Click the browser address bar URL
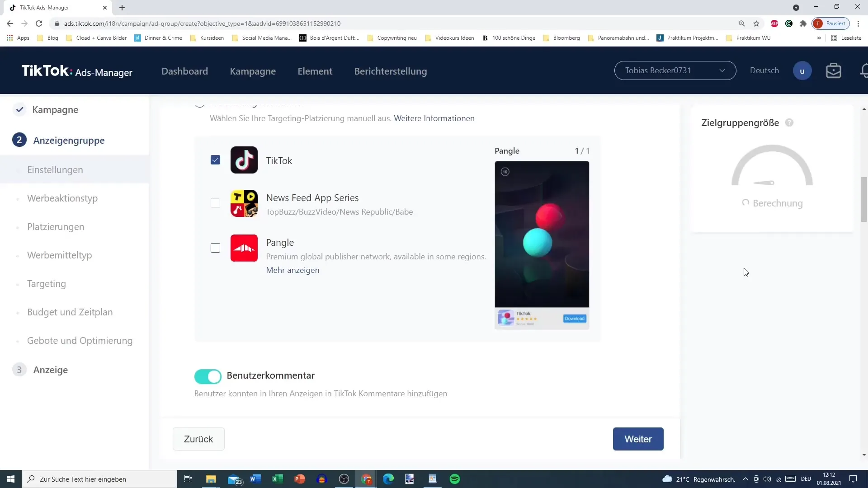The height and width of the screenshot is (488, 868). pos(202,23)
